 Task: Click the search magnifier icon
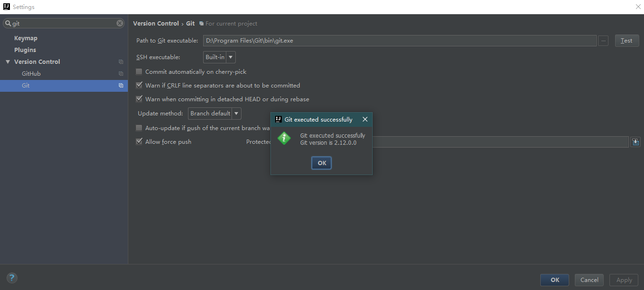(x=8, y=23)
